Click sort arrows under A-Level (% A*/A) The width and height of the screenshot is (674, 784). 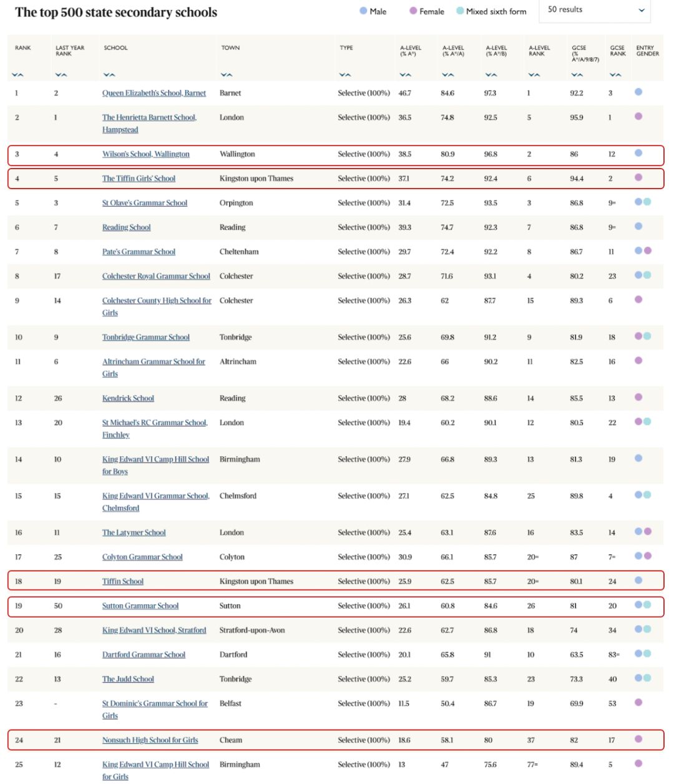(448, 75)
